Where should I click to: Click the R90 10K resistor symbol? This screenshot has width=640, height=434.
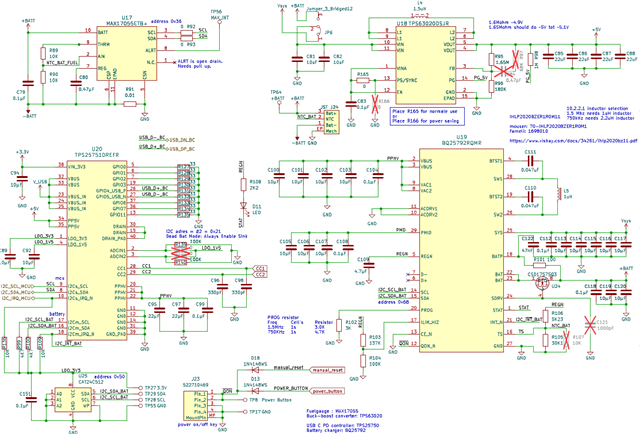pos(43,77)
